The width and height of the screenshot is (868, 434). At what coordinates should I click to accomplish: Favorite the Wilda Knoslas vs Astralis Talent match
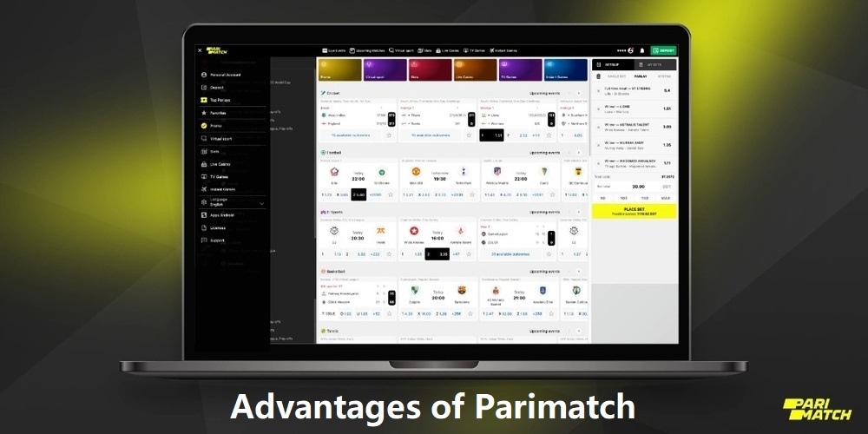(x=470, y=254)
